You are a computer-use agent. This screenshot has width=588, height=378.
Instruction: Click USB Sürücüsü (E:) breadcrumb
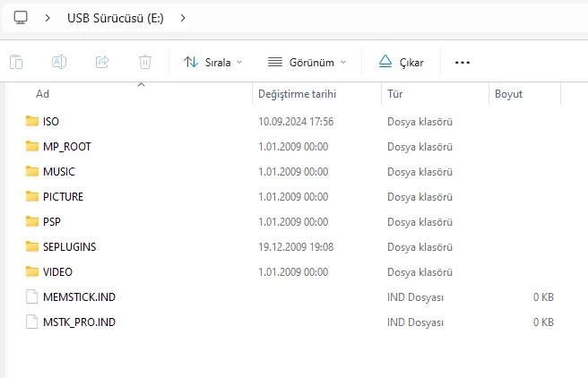click(116, 18)
